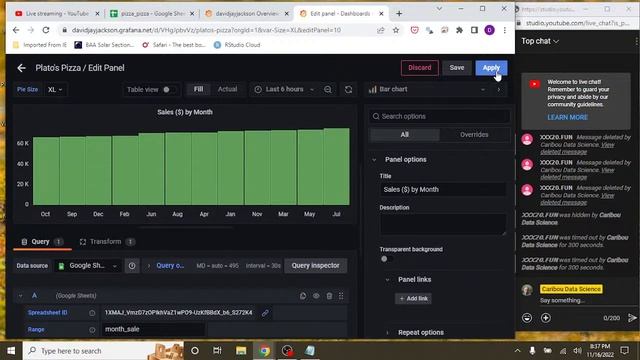The image size is (640, 360).
Task: Switch to the pizza_pizza Google Sheets tab
Action: tap(152, 13)
